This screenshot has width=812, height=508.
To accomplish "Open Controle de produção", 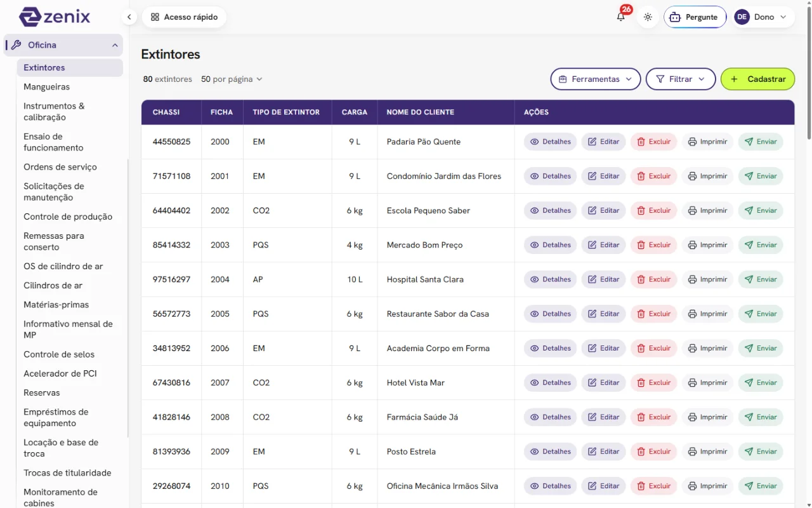I will [x=68, y=217].
